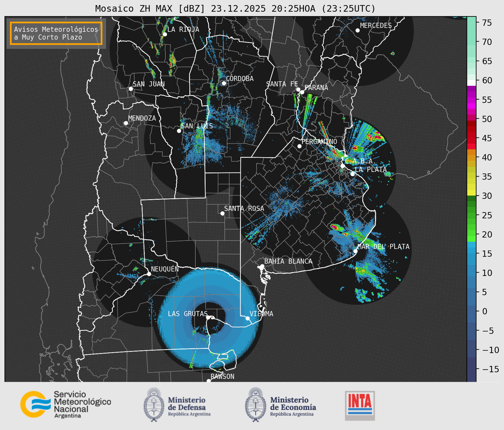The image size is (504, 430).
Task: Click the Servicio Meteorológico Nacional logo
Action: coord(65,404)
